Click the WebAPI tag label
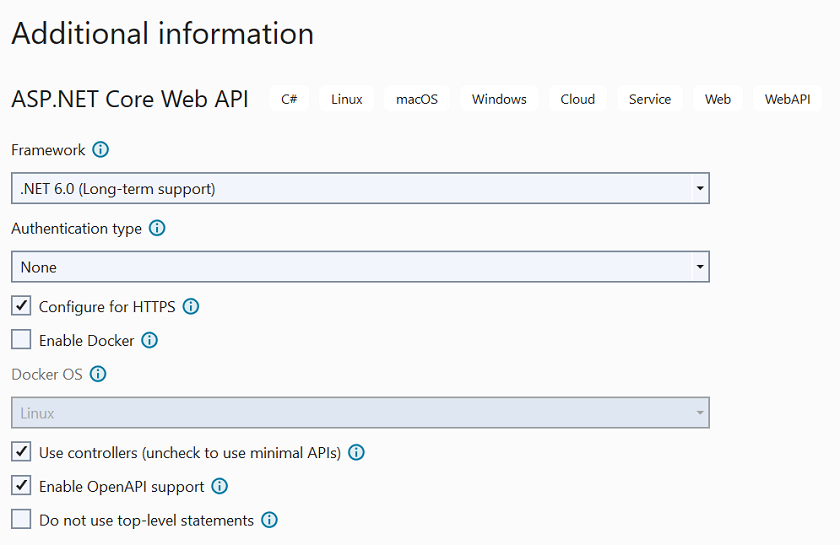Screen dimensions: 840x545 (x=787, y=99)
